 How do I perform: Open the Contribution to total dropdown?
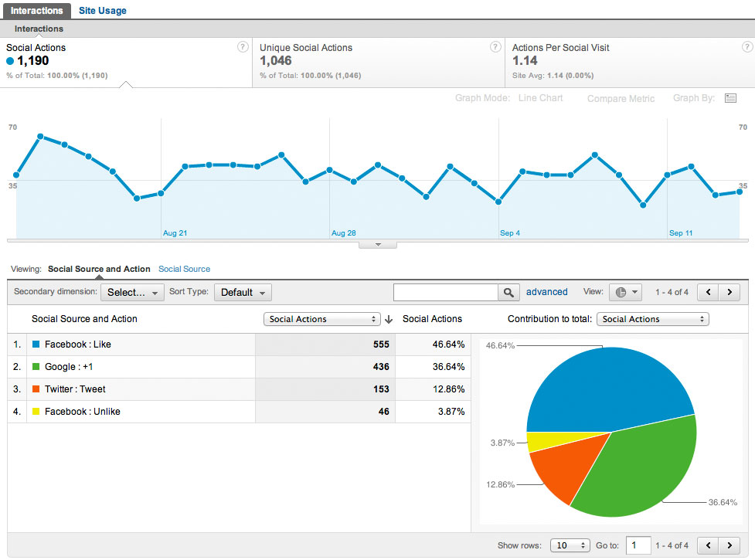point(652,319)
